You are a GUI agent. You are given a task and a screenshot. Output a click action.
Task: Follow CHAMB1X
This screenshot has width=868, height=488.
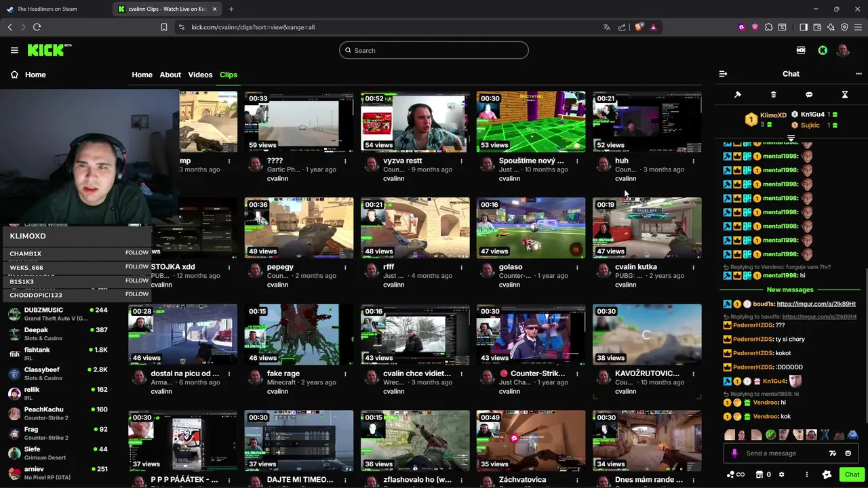pyautogui.click(x=136, y=252)
